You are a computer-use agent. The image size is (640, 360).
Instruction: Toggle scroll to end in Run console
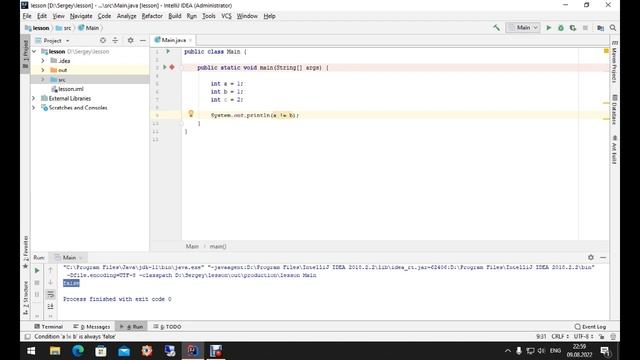pos(51,306)
